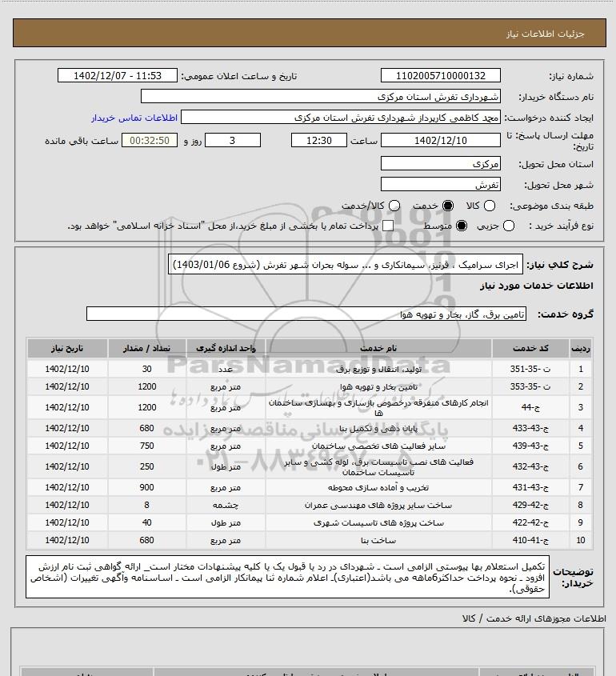Select service row فعالیت های نصب تاسیسات برق
Image resolution: width=616 pixels, height=676 pixels.
pos(310,467)
